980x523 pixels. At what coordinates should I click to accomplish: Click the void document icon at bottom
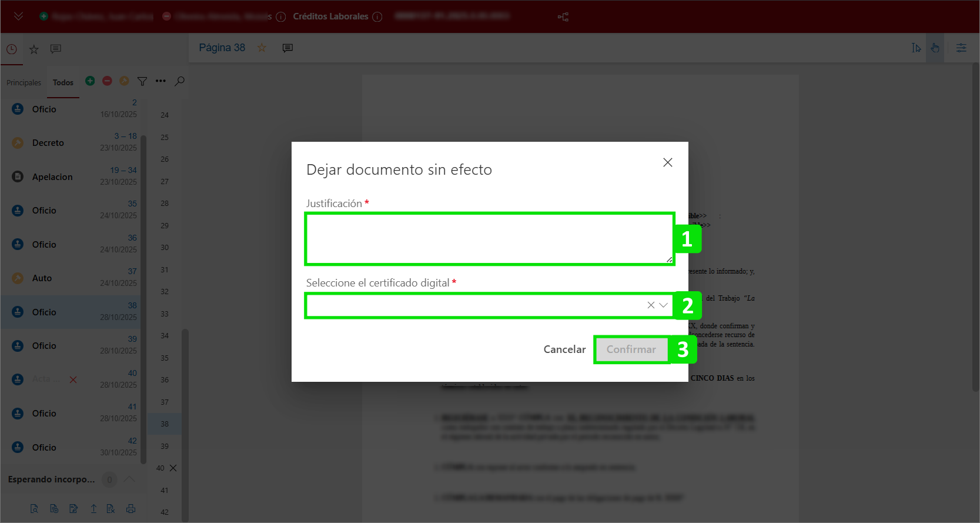point(111,509)
